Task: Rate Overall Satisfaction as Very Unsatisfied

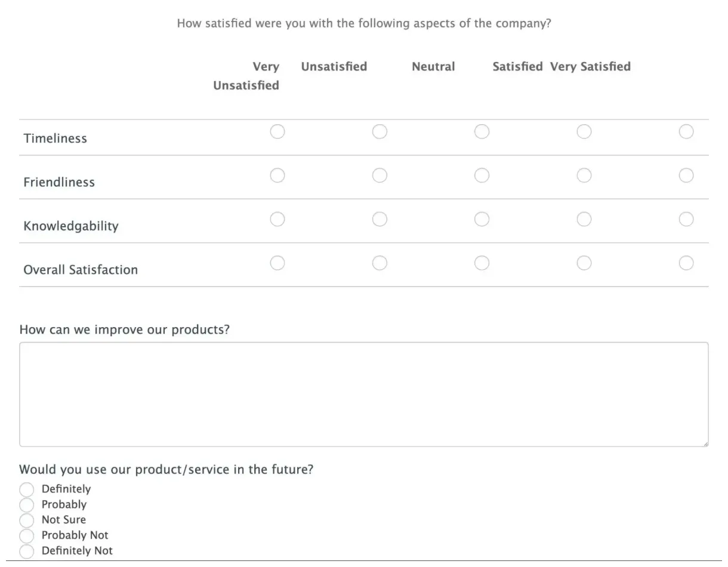Action: (x=277, y=263)
